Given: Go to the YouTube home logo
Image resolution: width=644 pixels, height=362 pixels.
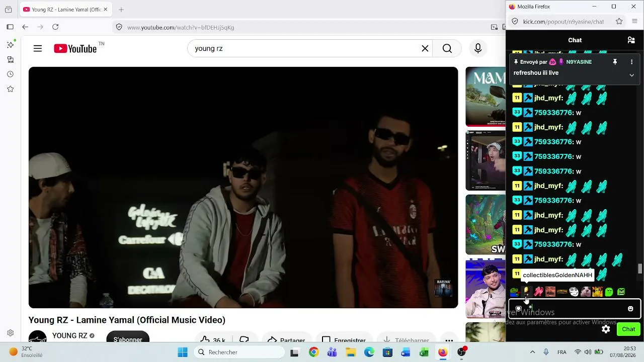Looking at the screenshot, I should pyautogui.click(x=75, y=49).
